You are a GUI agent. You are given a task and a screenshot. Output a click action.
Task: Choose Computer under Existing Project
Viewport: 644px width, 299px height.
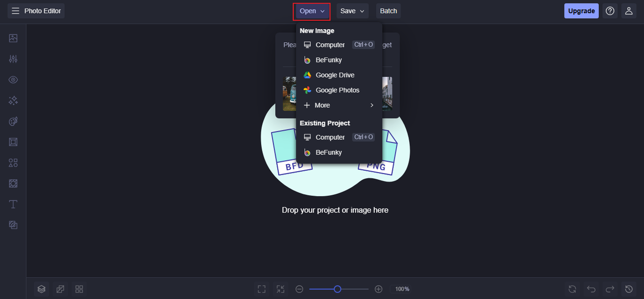click(x=339, y=137)
